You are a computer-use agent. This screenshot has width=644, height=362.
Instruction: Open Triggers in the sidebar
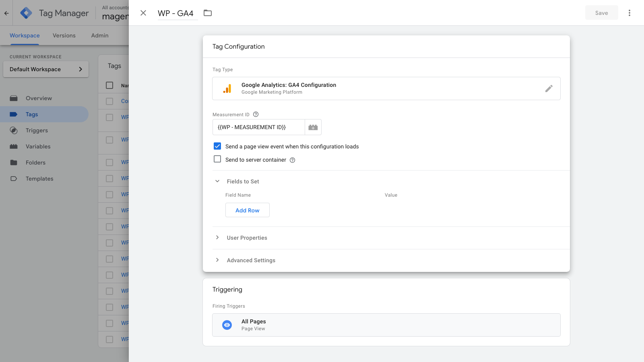[x=44, y=130]
